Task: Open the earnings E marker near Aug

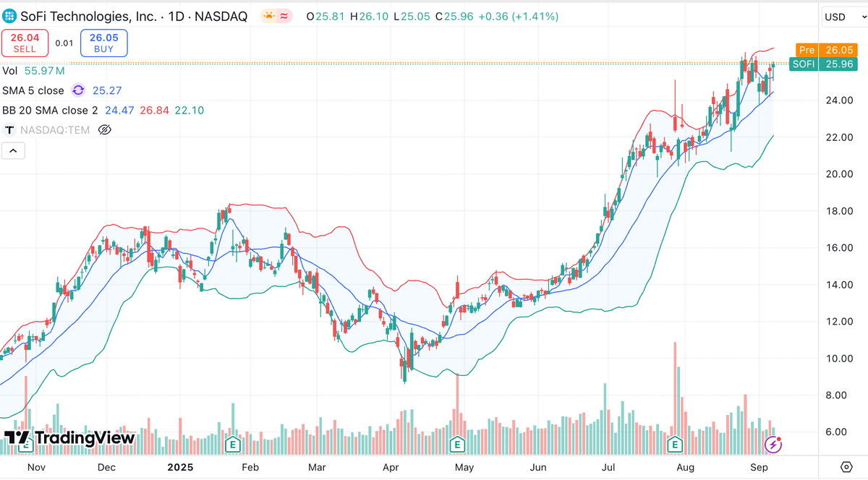Action: point(676,444)
